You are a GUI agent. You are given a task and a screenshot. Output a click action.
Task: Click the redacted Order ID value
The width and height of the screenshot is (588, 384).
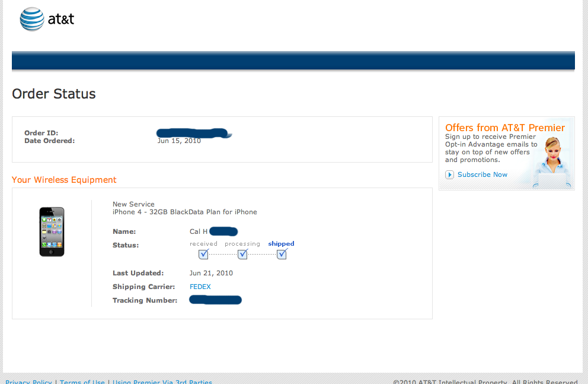coord(194,133)
